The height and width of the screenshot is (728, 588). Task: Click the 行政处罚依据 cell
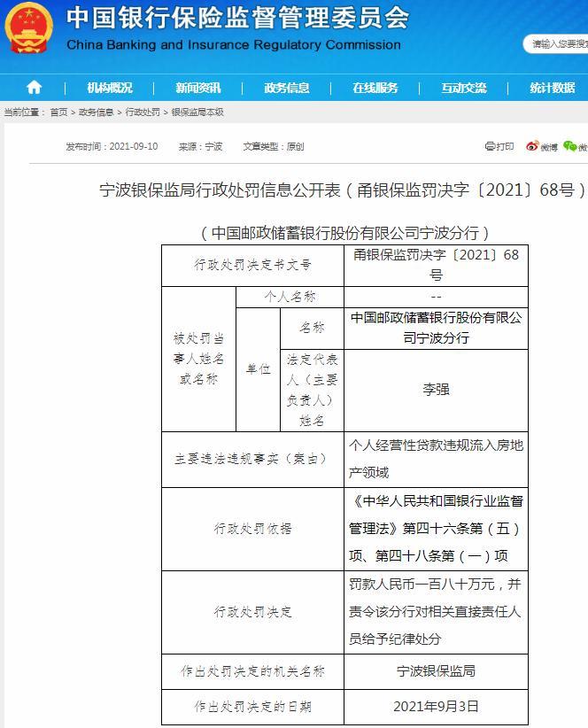pyautogui.click(x=252, y=530)
